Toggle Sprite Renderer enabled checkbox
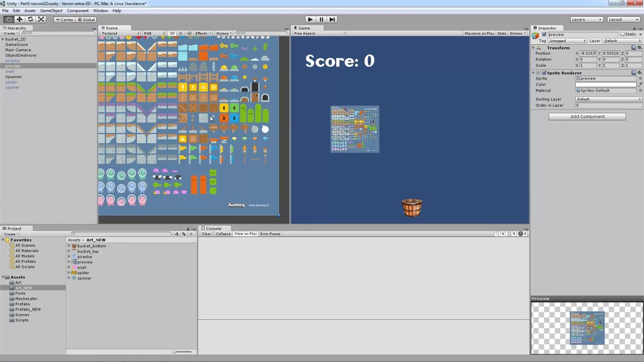The height and width of the screenshot is (362, 644). (x=544, y=73)
